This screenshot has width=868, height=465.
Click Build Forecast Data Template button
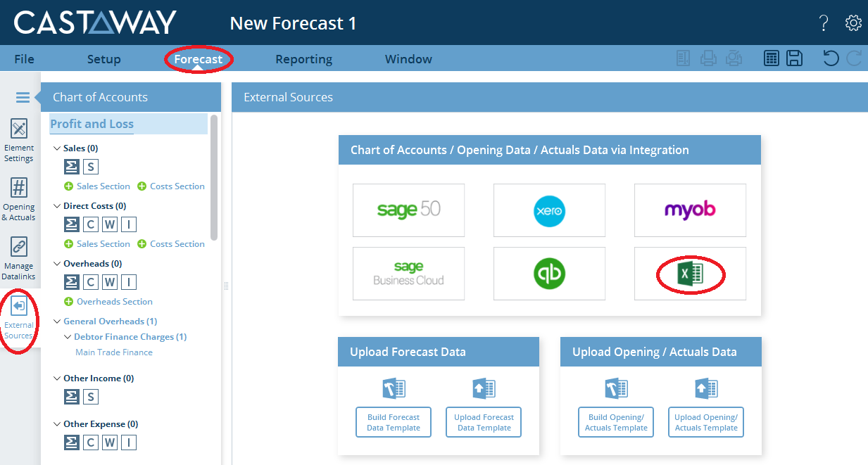pos(394,422)
